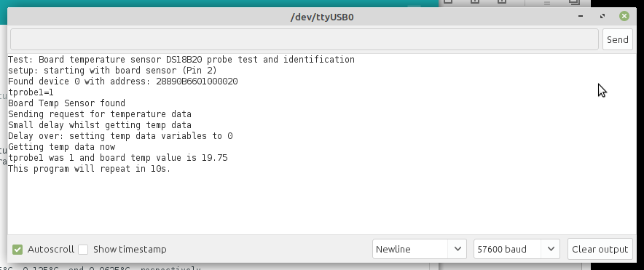Click the serial message input field
The image size is (644, 270).
tap(305, 39)
